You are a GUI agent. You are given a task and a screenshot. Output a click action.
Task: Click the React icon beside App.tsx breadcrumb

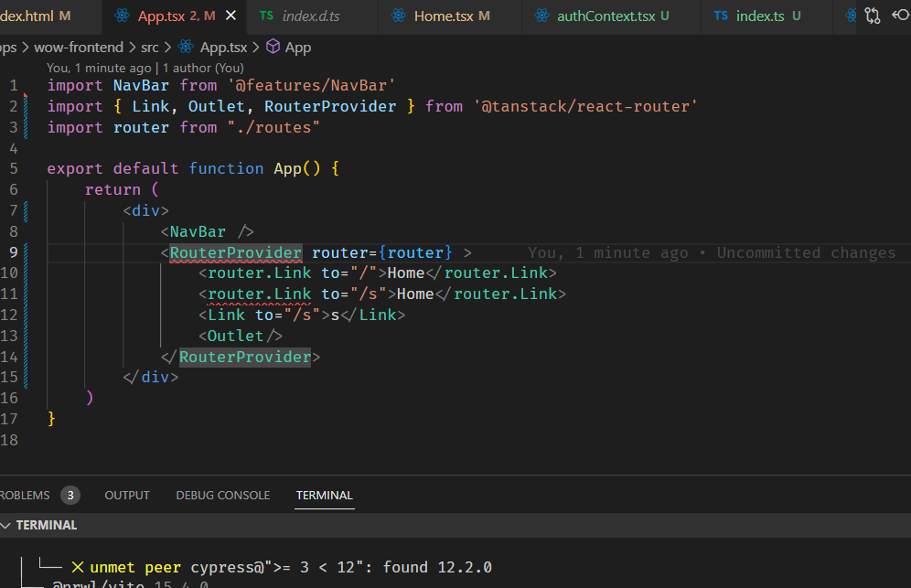click(x=186, y=47)
